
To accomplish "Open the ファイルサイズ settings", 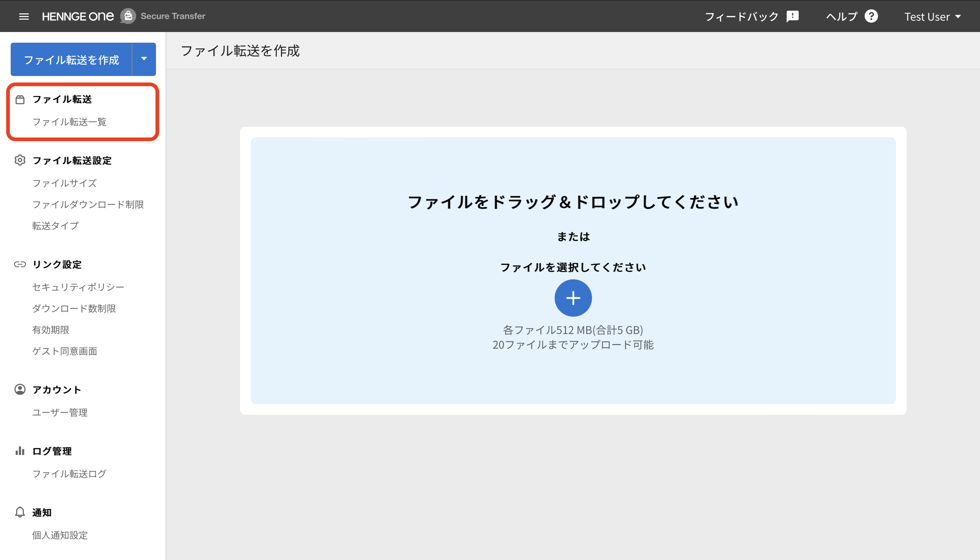I will click(x=64, y=183).
